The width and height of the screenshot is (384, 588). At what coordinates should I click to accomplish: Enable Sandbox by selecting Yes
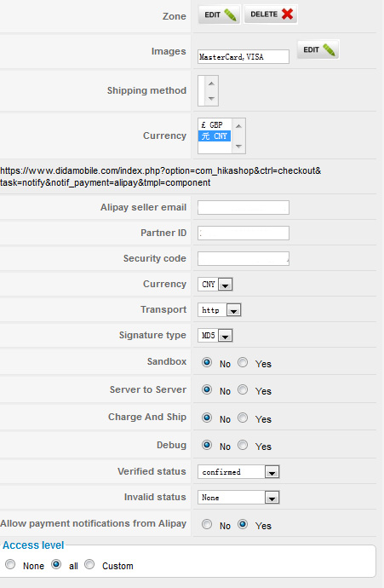(243, 362)
